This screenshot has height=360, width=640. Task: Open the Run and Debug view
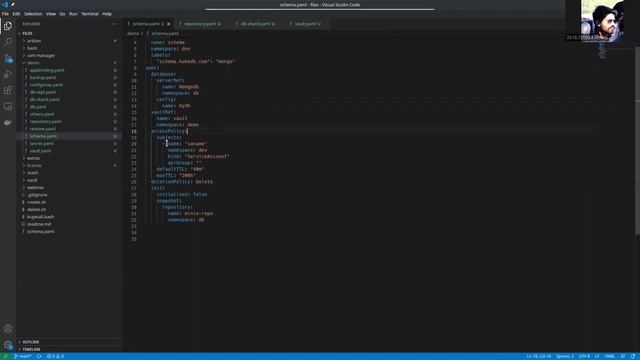(8, 74)
